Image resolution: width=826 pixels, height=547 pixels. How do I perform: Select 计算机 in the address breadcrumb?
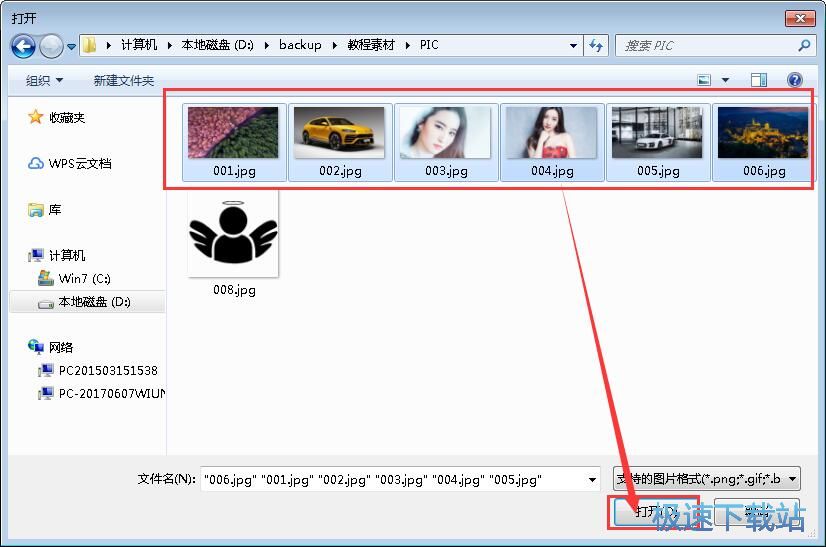[139, 45]
